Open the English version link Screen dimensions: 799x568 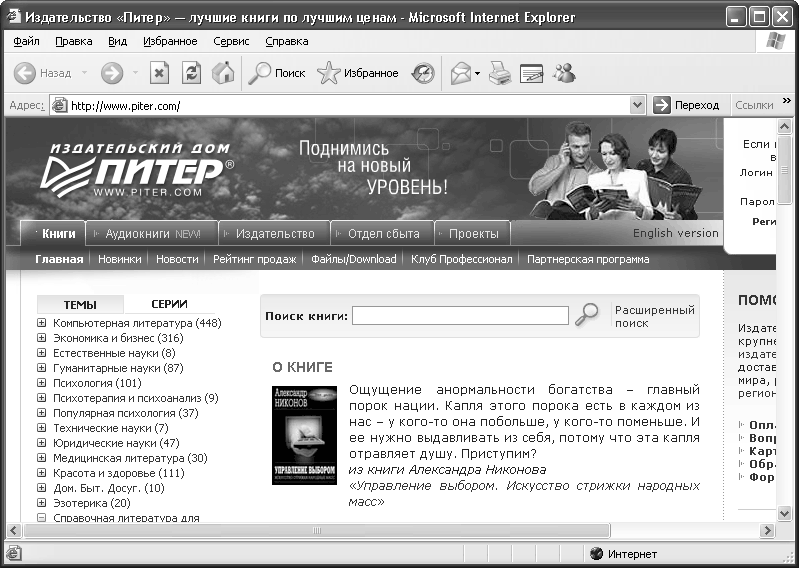click(675, 233)
